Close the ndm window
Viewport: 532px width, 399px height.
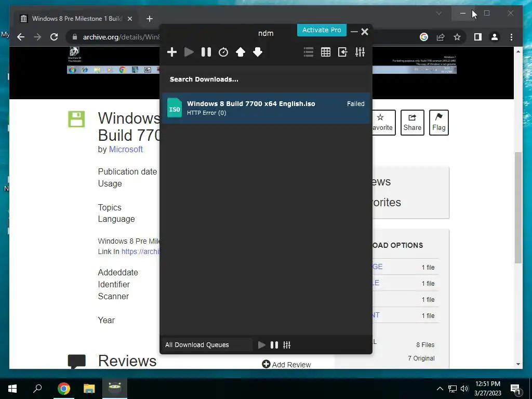tap(365, 32)
